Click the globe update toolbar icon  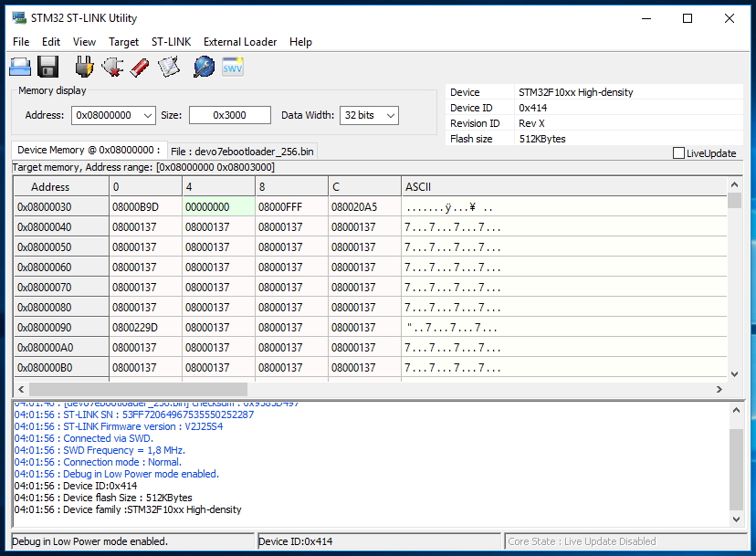[x=204, y=67]
